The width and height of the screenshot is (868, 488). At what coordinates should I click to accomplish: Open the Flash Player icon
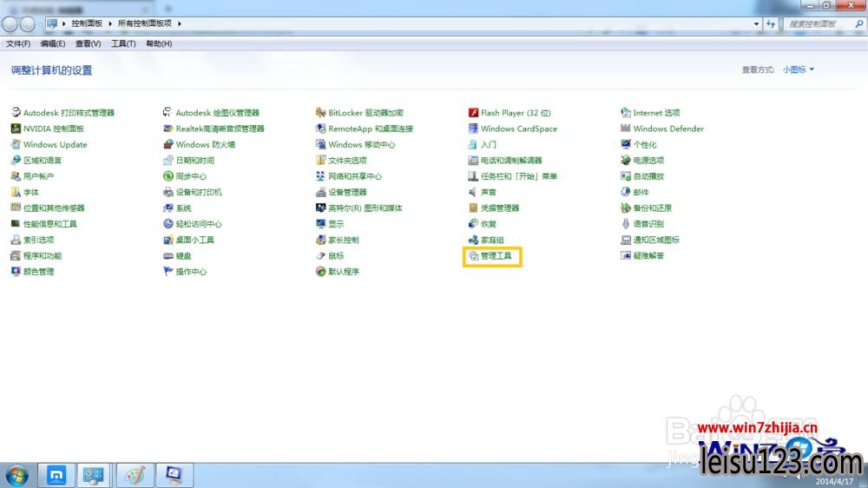pos(473,113)
